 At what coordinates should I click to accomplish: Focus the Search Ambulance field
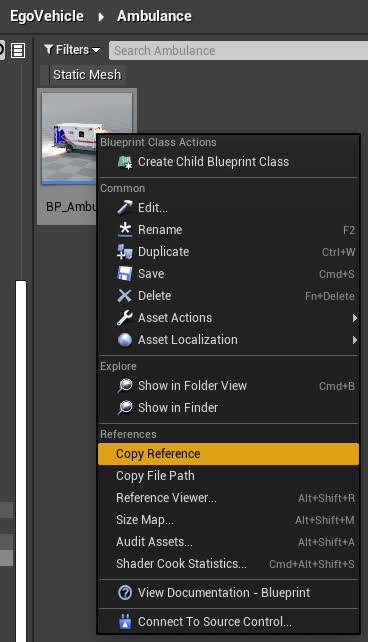(238, 50)
